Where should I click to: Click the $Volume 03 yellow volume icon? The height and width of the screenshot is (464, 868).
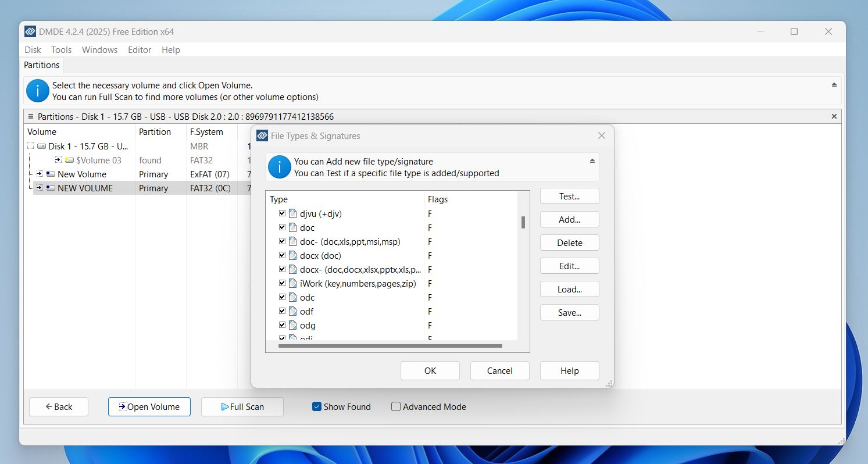(69, 160)
